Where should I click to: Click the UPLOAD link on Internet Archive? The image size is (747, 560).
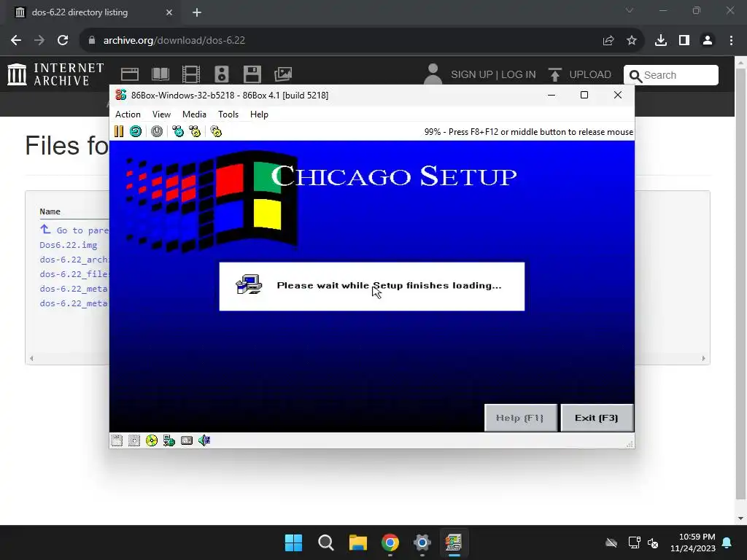click(580, 75)
